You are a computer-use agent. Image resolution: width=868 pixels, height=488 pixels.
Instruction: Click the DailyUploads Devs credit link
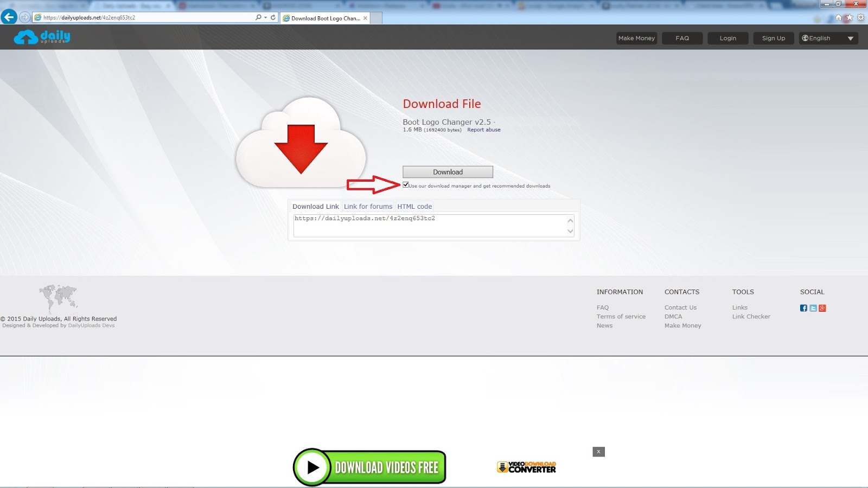point(91,325)
